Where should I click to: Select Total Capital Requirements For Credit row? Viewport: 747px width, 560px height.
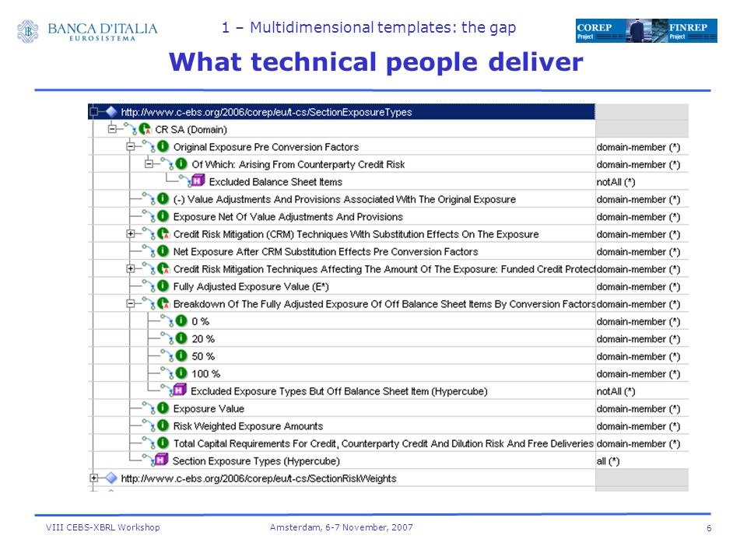tap(384, 444)
